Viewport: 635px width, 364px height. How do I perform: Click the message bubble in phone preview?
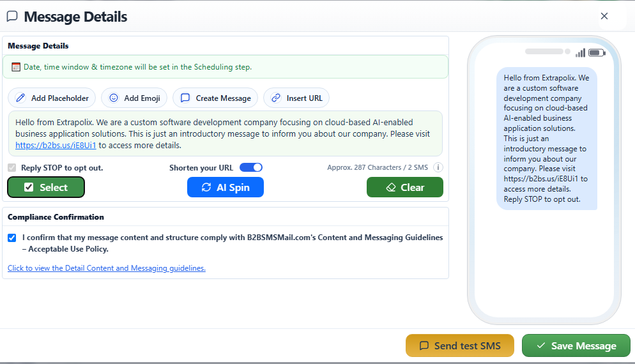point(547,139)
